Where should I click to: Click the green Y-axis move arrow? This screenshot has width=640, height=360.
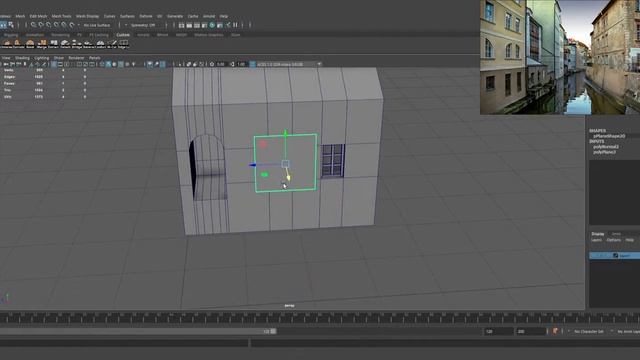pos(285,133)
